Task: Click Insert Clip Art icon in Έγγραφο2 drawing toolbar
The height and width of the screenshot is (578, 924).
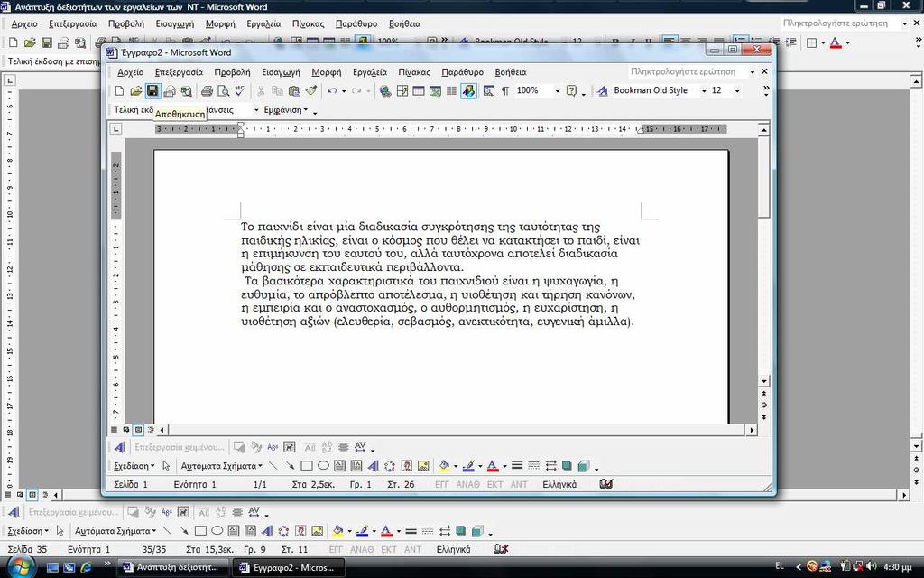Action: 407,466
